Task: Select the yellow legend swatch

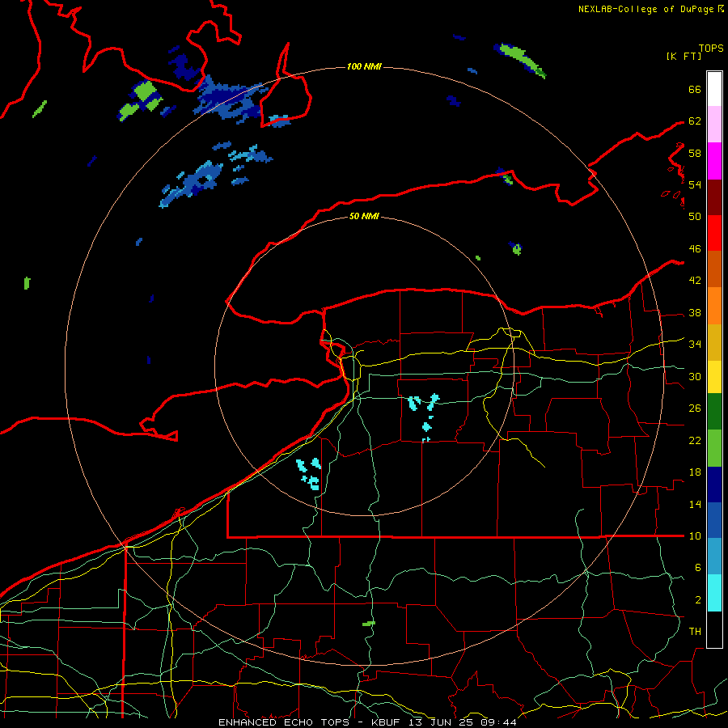Action: (714, 377)
